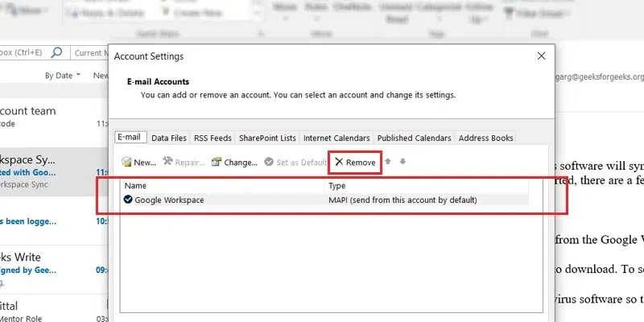Click Change account button
The height and width of the screenshot is (322, 644).
pos(234,163)
